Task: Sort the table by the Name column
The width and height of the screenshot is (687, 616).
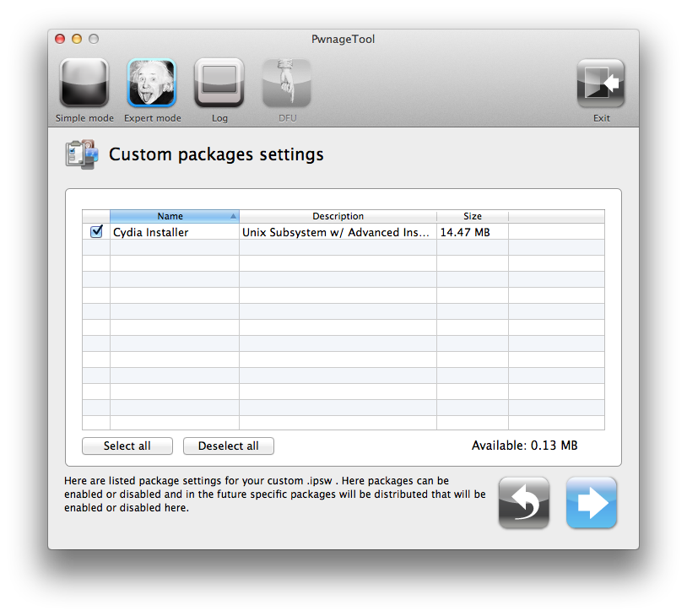Action: click(x=175, y=216)
